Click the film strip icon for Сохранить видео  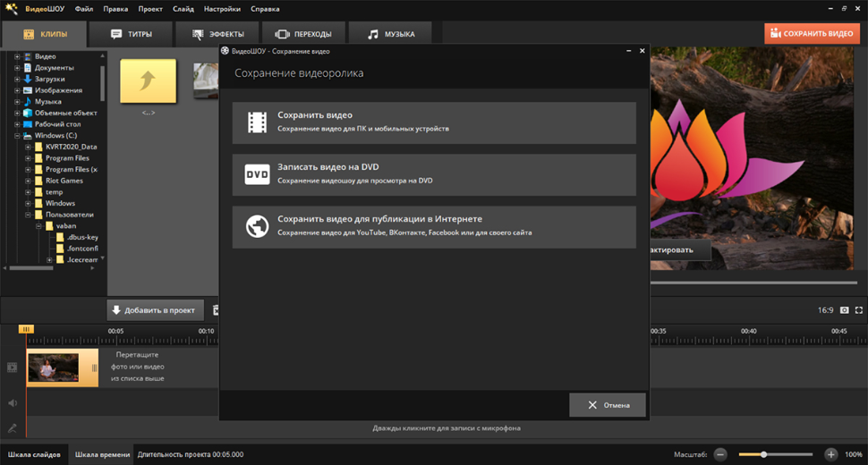[257, 123]
